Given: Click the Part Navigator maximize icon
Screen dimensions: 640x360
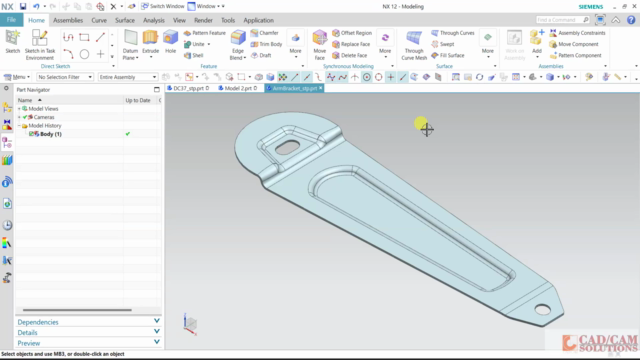Looking at the screenshot, I should coord(157,89).
